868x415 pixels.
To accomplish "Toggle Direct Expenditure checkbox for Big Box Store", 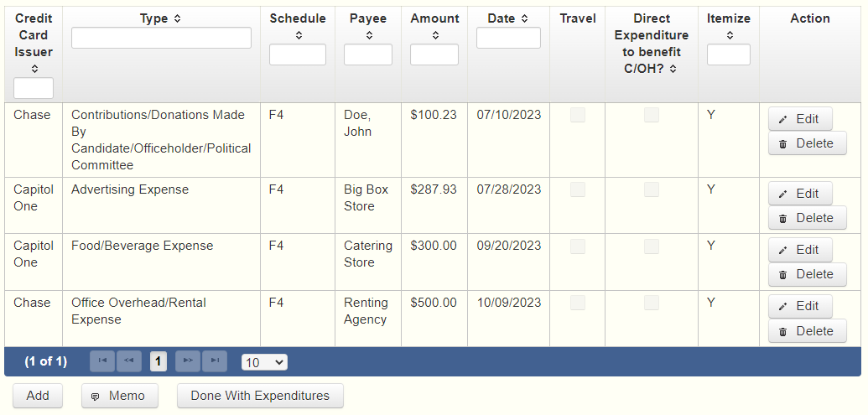I will click(x=652, y=190).
